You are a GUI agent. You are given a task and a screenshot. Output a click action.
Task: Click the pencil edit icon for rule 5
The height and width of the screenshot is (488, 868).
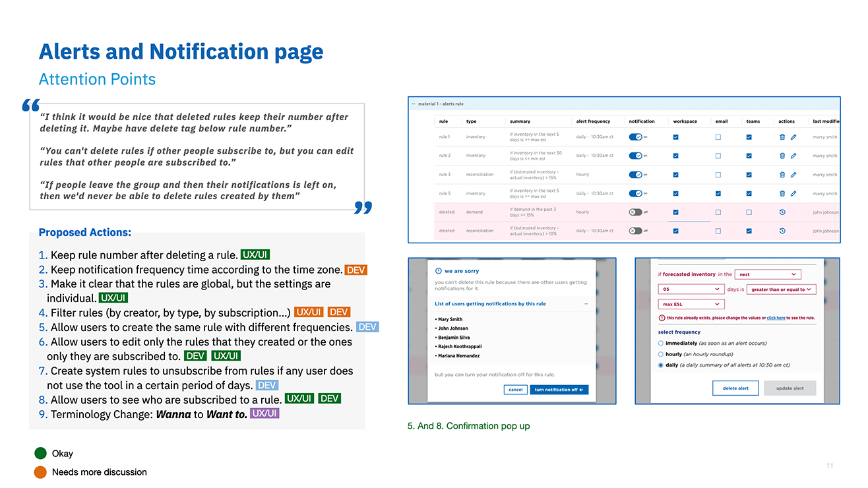(793, 193)
